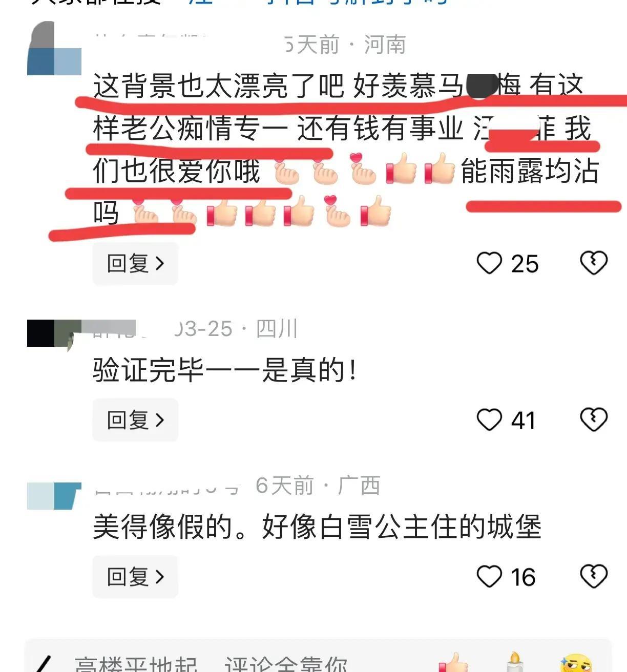Image resolution: width=627 pixels, height=672 pixels.
Task: Like the comment with 16 likes
Action: click(489, 577)
